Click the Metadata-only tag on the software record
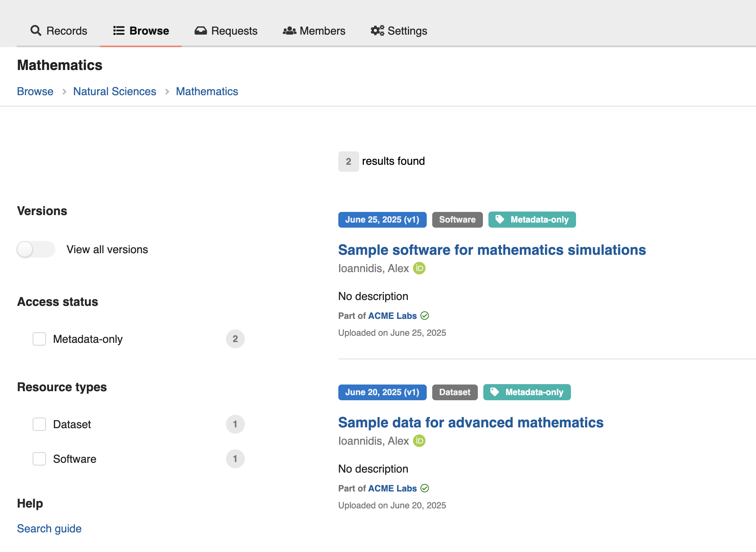Screen dimensions: 756x552 (532, 219)
